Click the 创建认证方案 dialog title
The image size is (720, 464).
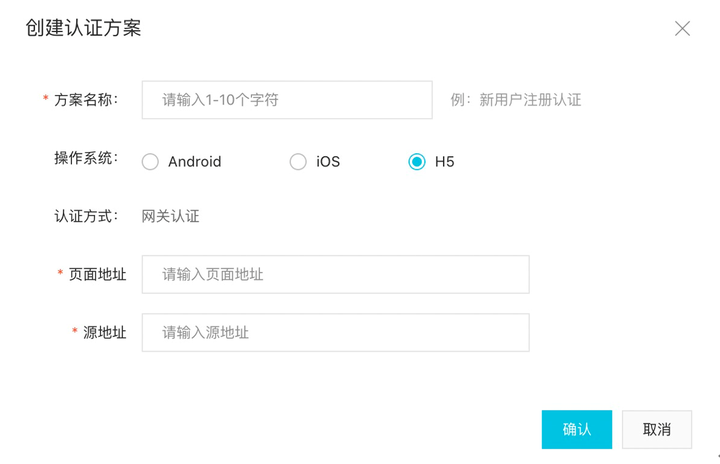[x=83, y=28]
